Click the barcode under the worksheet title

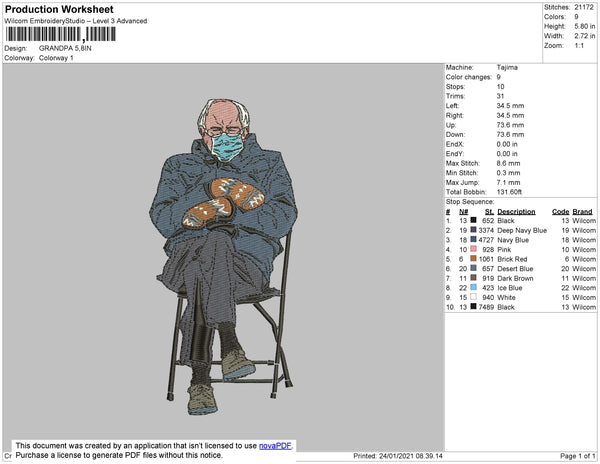(60, 34)
